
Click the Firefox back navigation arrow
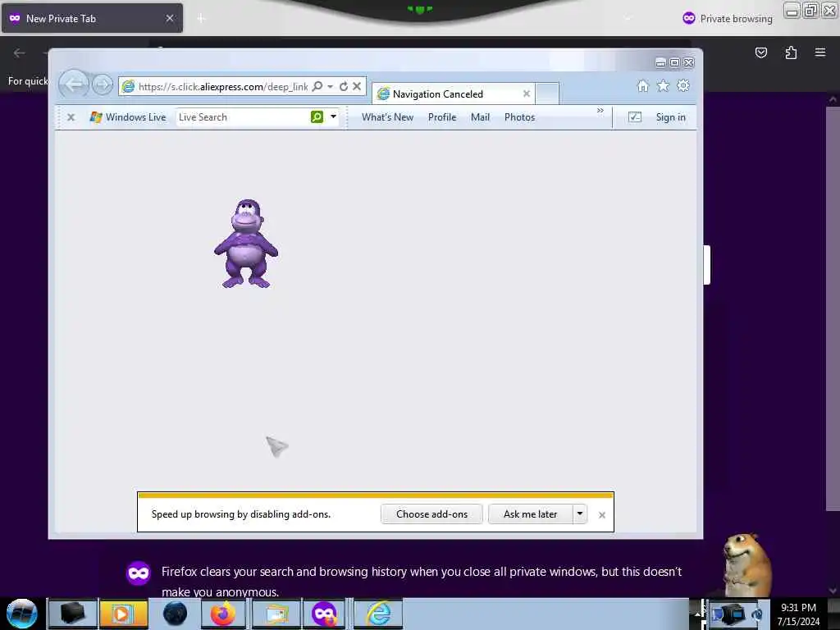(x=20, y=52)
